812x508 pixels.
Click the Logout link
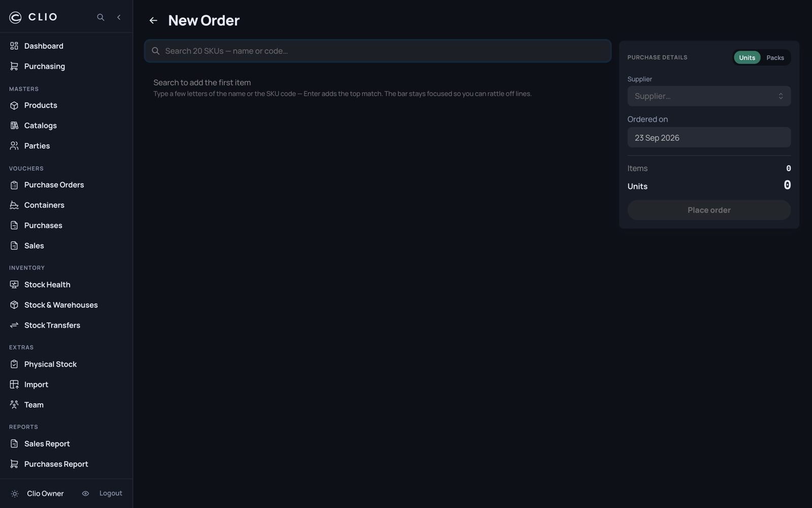point(111,494)
